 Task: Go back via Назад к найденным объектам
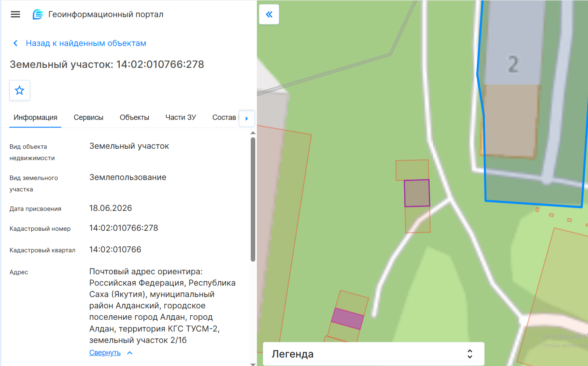86,43
